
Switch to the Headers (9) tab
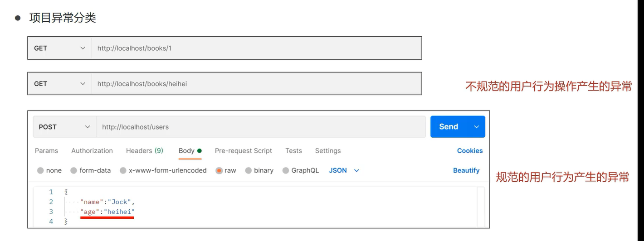pyautogui.click(x=144, y=151)
